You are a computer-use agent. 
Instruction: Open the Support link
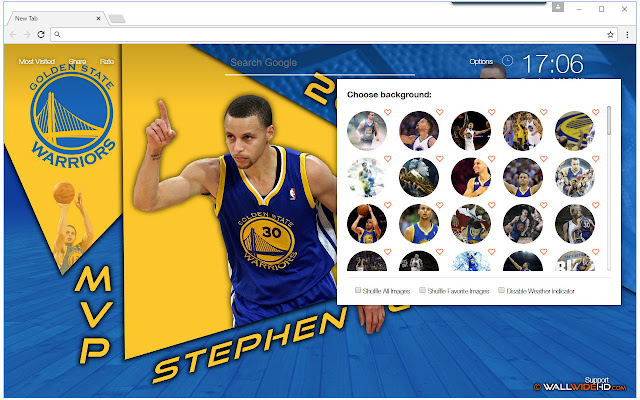coord(596,380)
